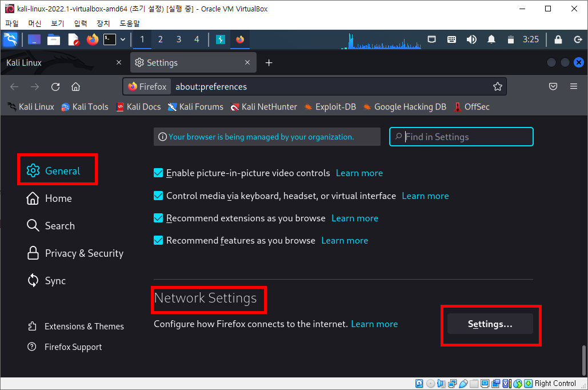Open Privacy & Security settings
The image size is (588, 390).
[75, 253]
